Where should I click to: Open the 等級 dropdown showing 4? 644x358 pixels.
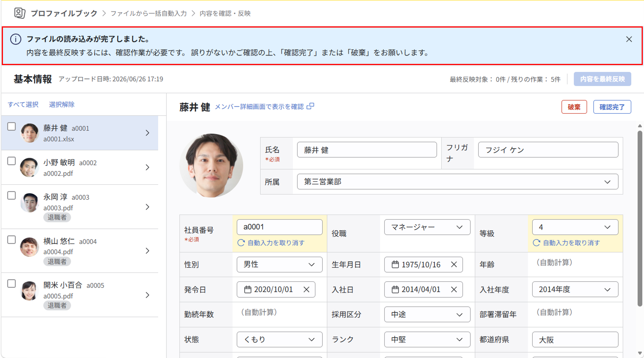tap(575, 227)
